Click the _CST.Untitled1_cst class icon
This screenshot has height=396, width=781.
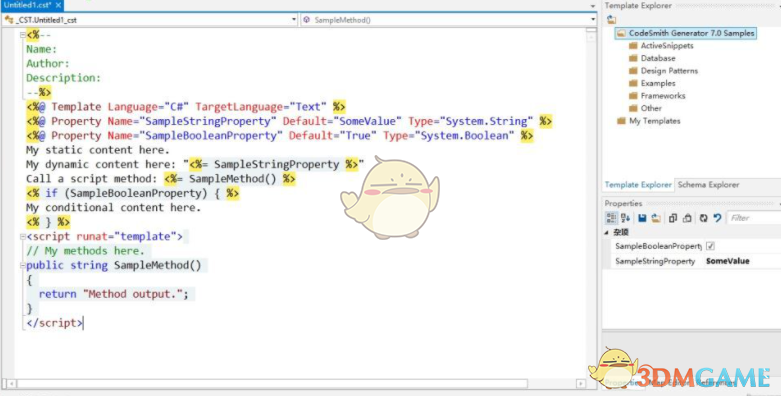point(8,20)
